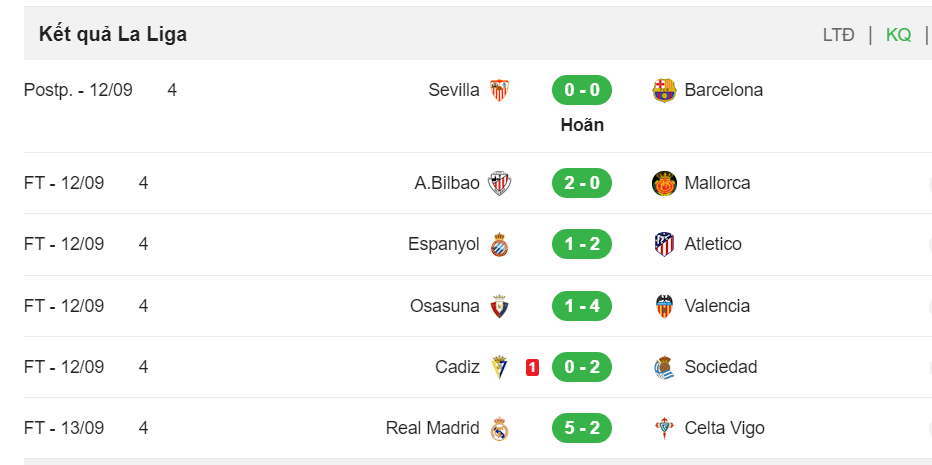
Task: Click the Barcelona club crest icon
Action: [664, 90]
